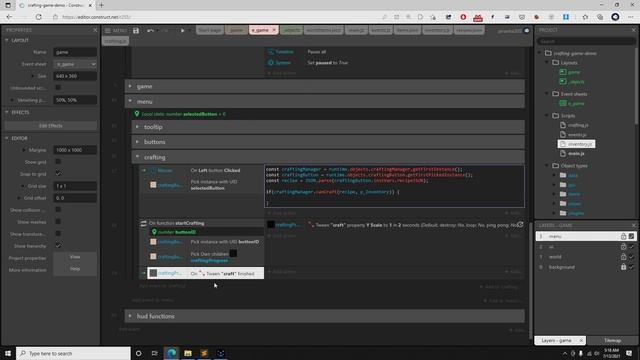Toggle visibility of the world layer
This screenshot has height=360, width=640.
(x=631, y=257)
